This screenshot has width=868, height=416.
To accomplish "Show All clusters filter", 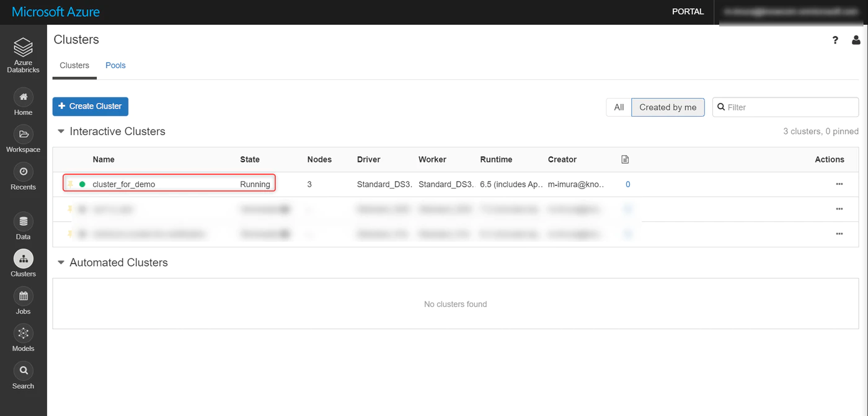I will coord(619,107).
